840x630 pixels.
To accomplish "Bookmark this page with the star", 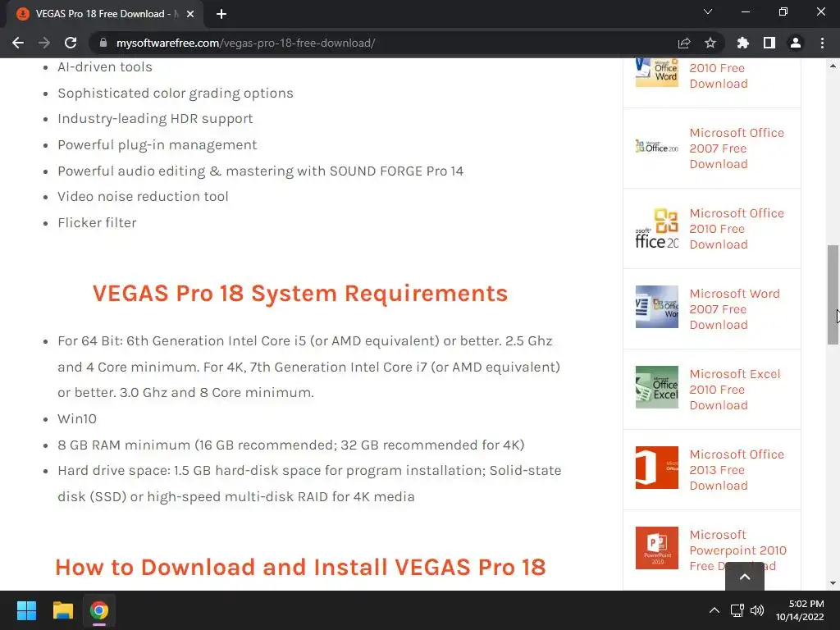I will pos(710,43).
